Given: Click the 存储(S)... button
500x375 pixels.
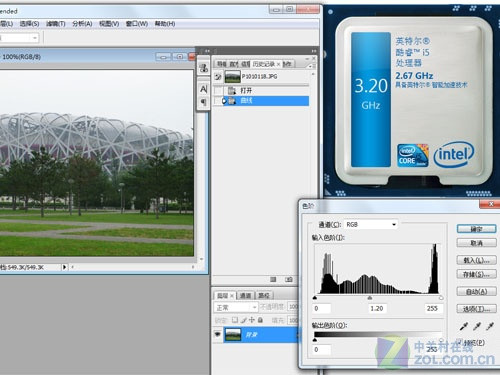Looking at the screenshot, I should pyautogui.click(x=476, y=274).
